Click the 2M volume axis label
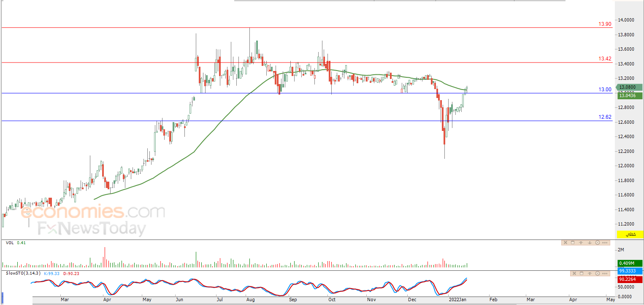This screenshot has height=305, width=644. pyautogui.click(x=621, y=250)
